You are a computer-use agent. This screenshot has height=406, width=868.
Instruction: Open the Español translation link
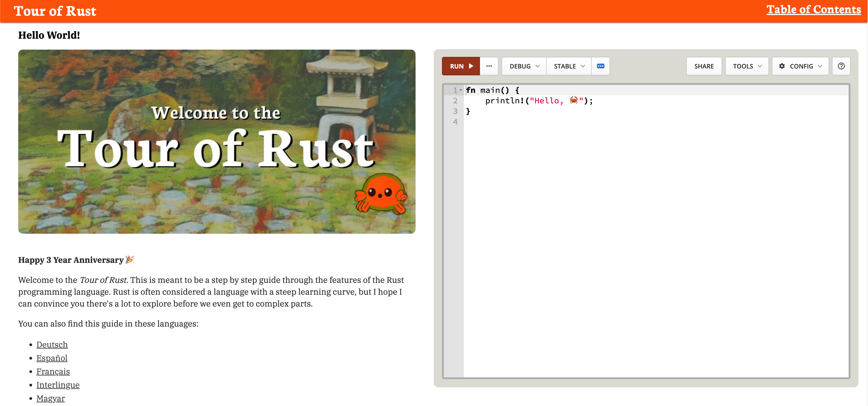tap(52, 358)
